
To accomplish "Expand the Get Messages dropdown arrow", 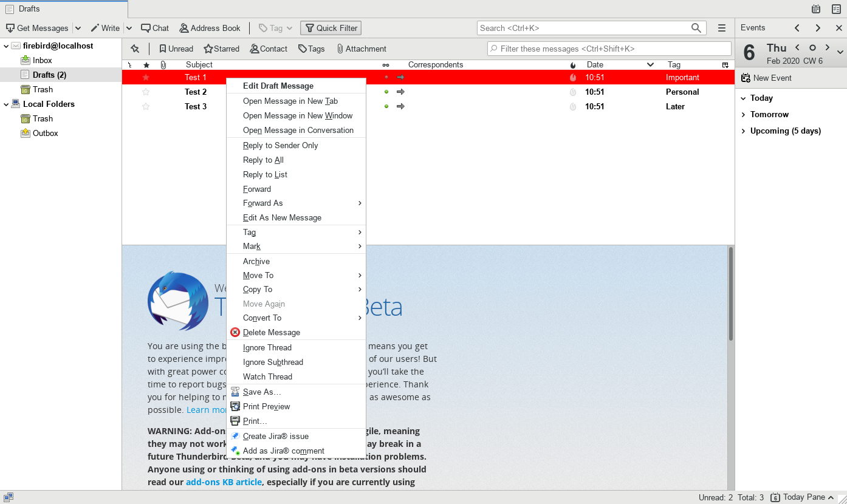I will (x=78, y=28).
